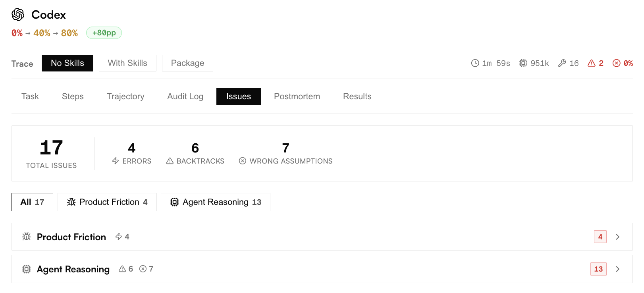Click the +80pp improvement badge
The width and height of the screenshot is (644, 293).
(x=104, y=33)
